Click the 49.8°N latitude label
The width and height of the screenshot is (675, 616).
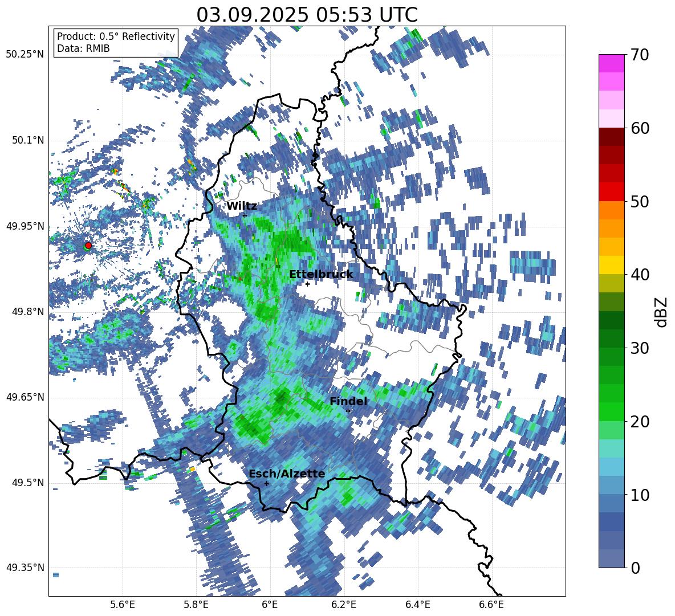29,311
